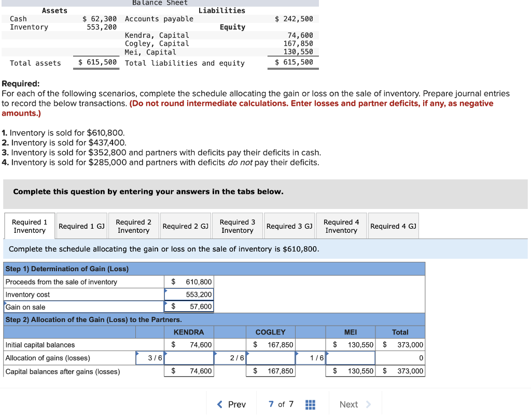531x420 pixels.
Task: Click the Prev arrow button
Action: pos(231,404)
